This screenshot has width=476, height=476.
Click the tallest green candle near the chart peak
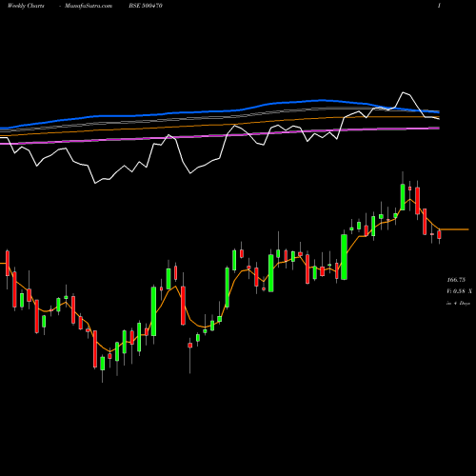[403, 197]
